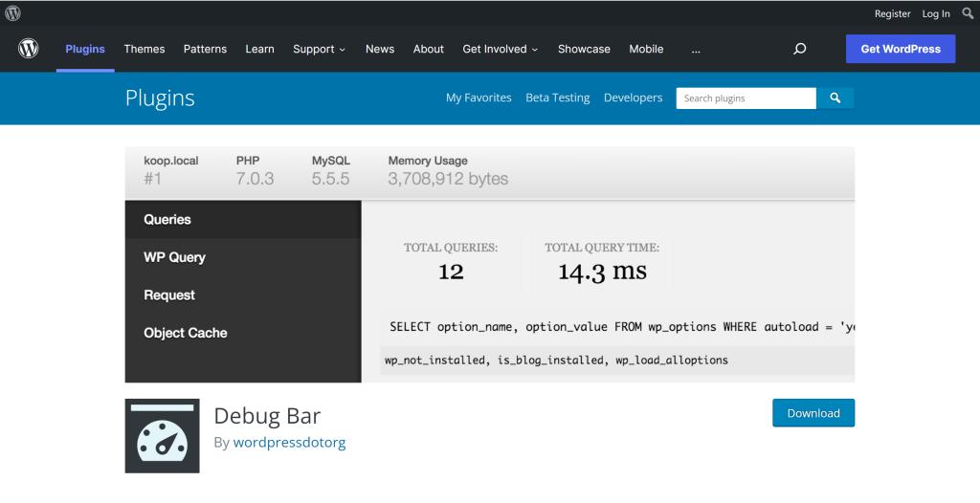Click the Plugins heading in the blue banner
The width and height of the screenshot is (980, 503).
point(160,98)
